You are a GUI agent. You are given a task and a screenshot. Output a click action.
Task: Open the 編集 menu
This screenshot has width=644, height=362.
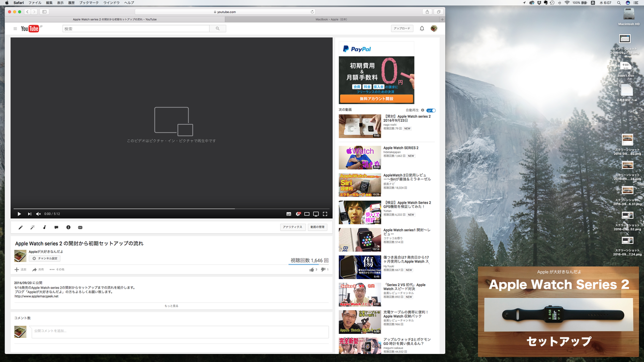click(x=49, y=3)
